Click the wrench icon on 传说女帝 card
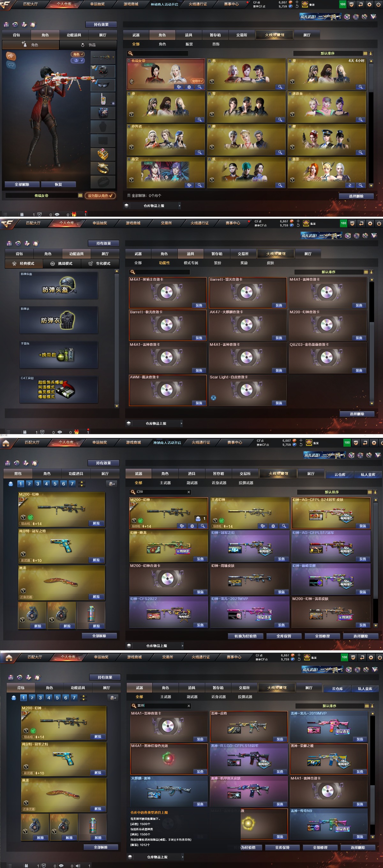 click(x=179, y=87)
